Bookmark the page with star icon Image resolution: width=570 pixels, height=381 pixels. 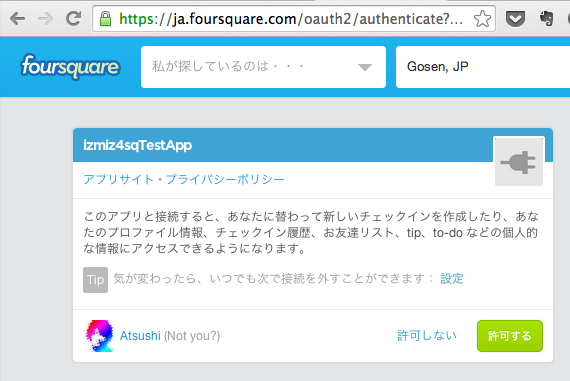pyautogui.click(x=482, y=19)
